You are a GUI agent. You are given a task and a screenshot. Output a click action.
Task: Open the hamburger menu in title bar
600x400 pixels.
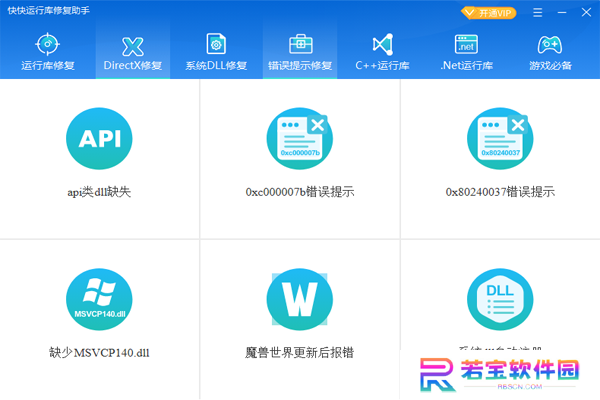click(538, 13)
